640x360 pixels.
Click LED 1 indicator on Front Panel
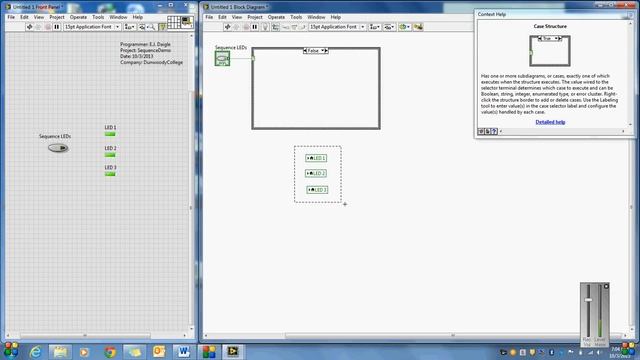click(x=110, y=134)
